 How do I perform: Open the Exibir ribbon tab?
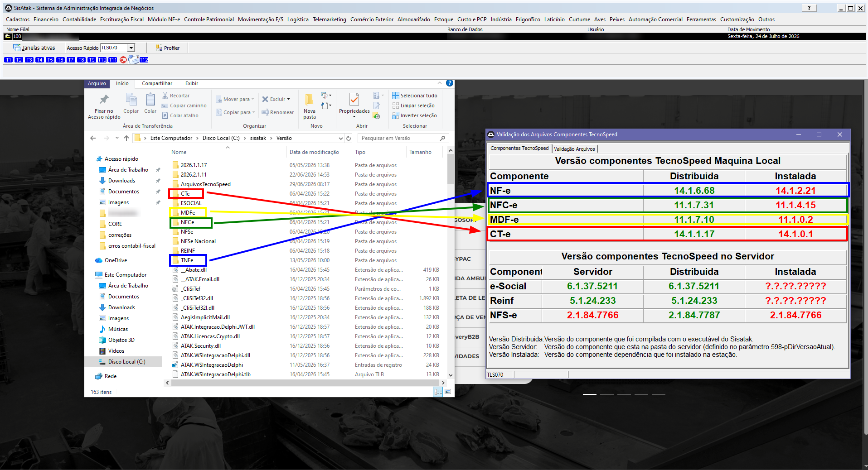point(192,83)
